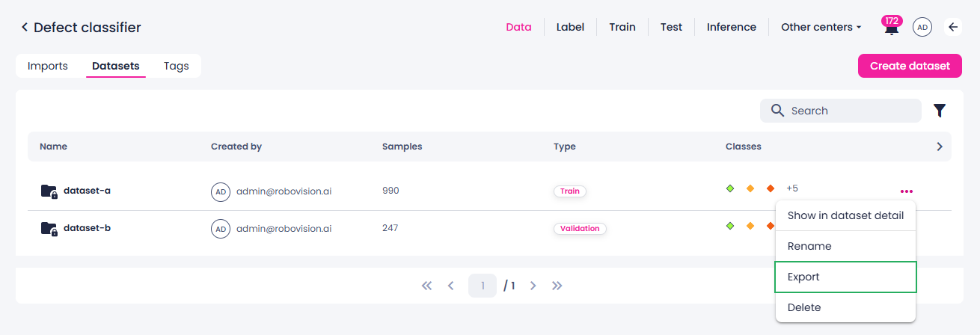Click the Train type badge
Screen dimensions: 980x335
(570, 191)
